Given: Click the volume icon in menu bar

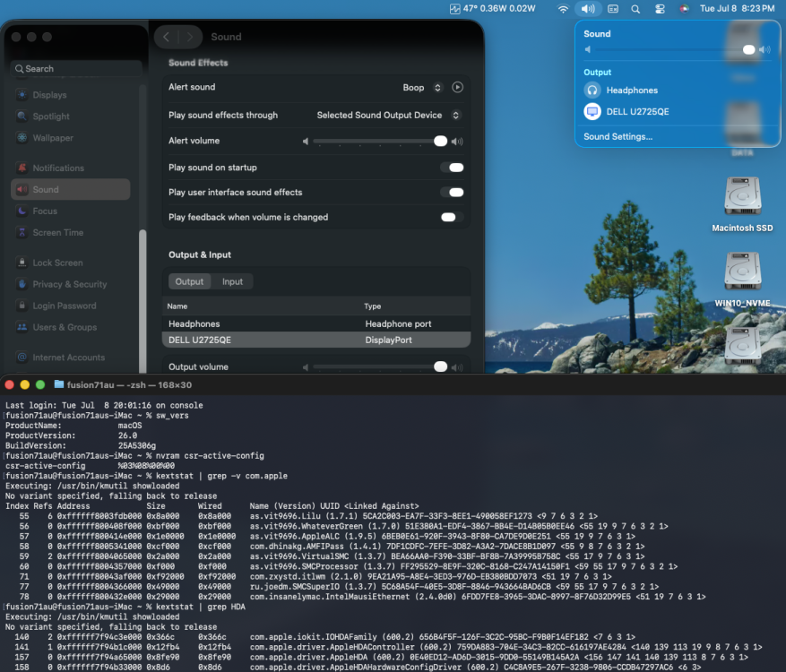Looking at the screenshot, I should point(588,9).
